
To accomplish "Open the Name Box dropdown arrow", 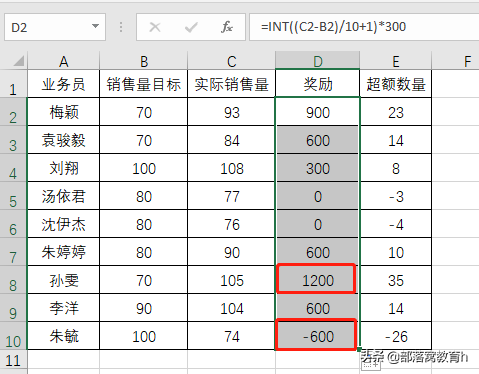I will pyautogui.click(x=96, y=26).
